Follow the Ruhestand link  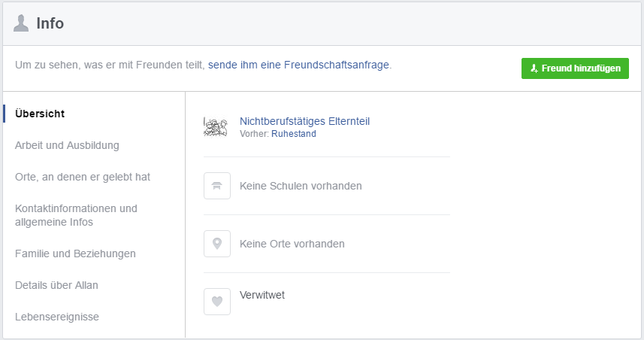pyautogui.click(x=294, y=134)
